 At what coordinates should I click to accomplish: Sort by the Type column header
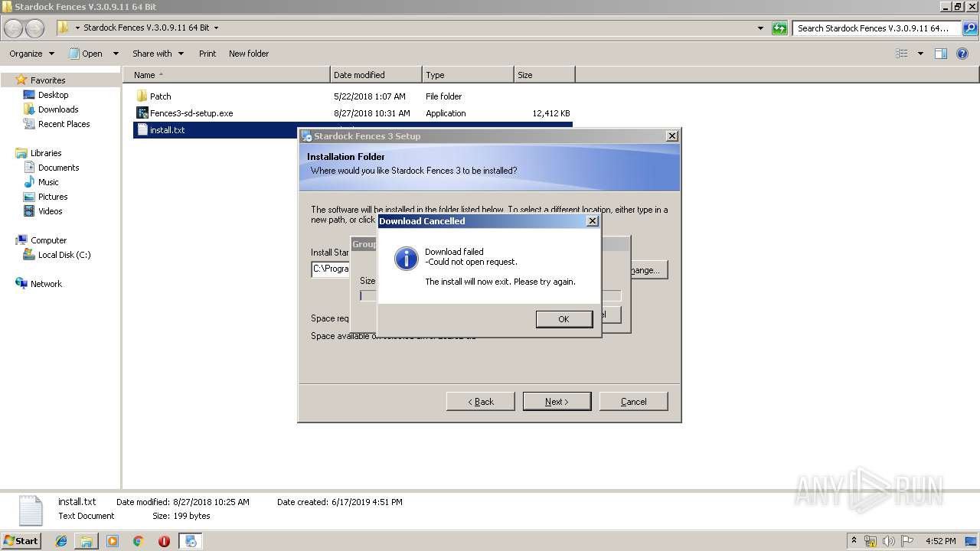coord(468,75)
